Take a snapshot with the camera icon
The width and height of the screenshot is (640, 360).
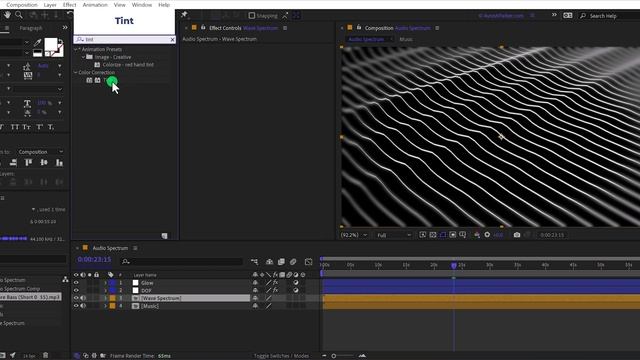pyautogui.click(x=517, y=235)
